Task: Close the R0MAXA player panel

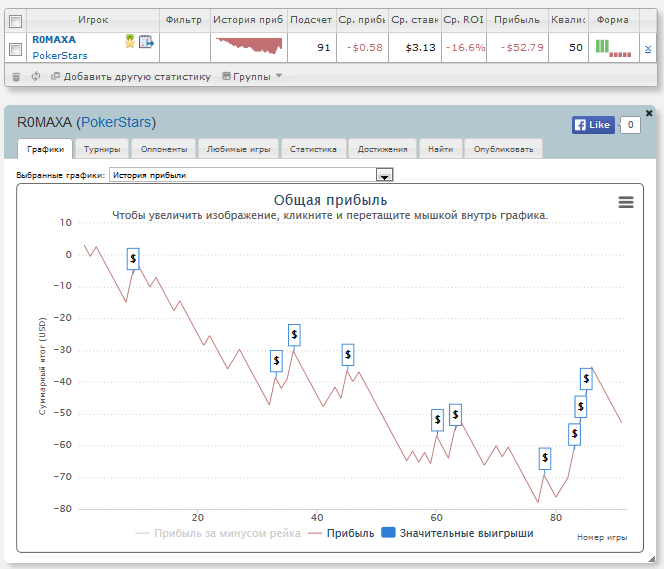Action: [649, 113]
